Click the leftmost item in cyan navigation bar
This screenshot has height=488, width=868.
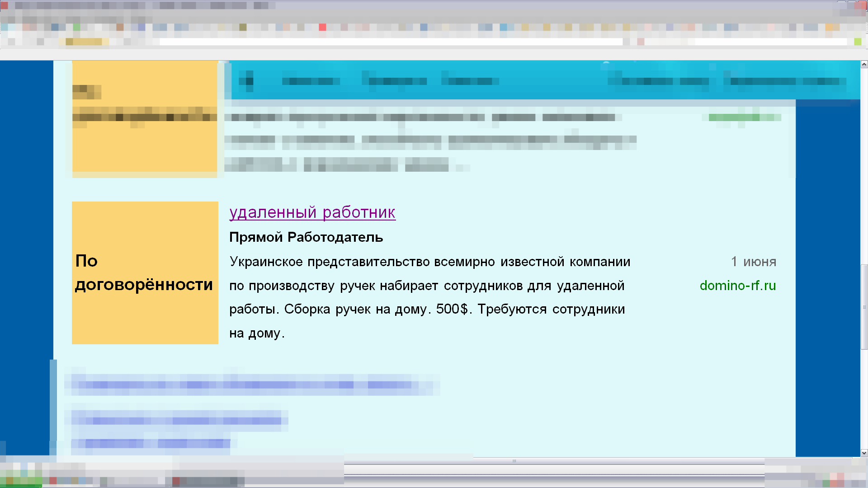coord(246,81)
